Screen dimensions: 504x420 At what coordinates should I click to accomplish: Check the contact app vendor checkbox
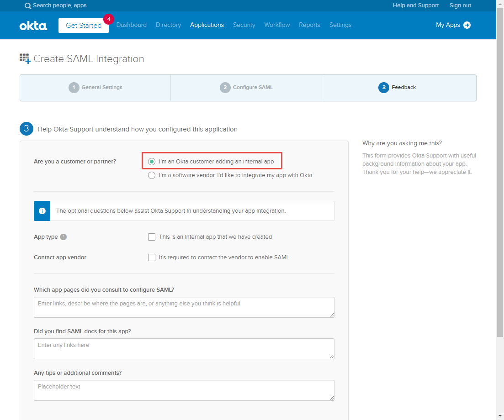(151, 257)
